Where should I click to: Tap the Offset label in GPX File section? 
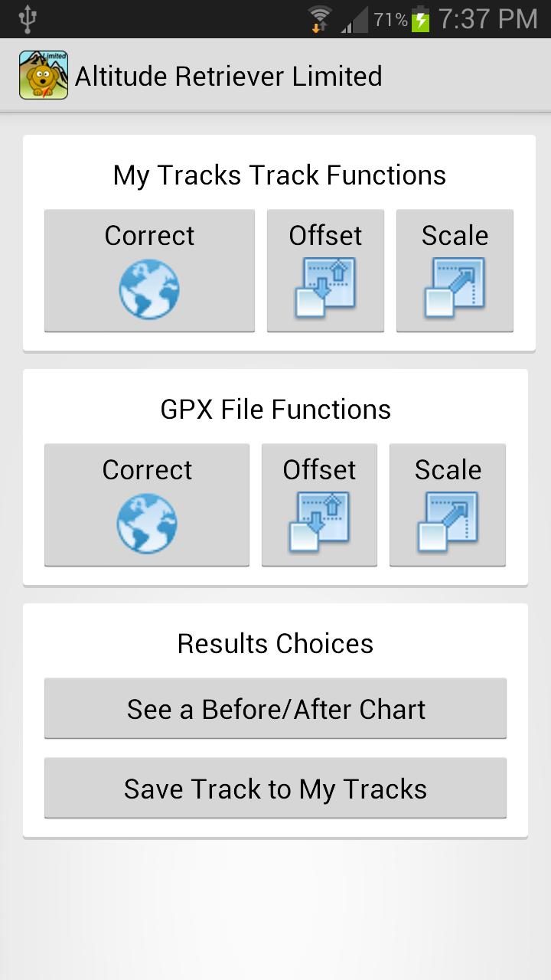pos(319,470)
